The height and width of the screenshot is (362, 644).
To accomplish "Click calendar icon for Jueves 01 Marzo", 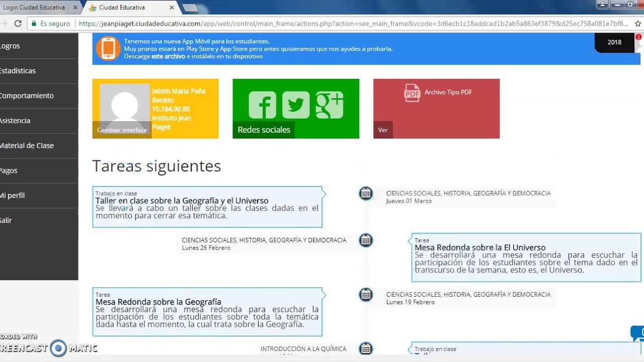I will pos(366,193).
